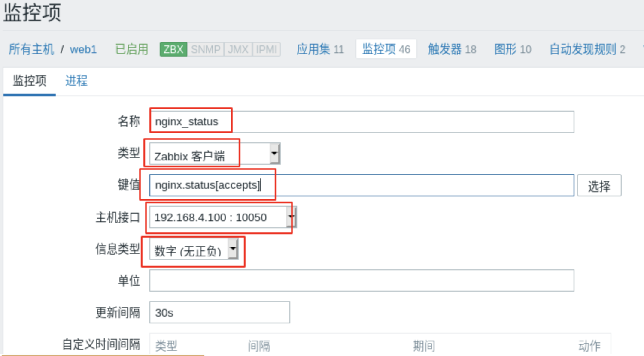
Task: Open the 图形 10 link
Action: [513, 49]
